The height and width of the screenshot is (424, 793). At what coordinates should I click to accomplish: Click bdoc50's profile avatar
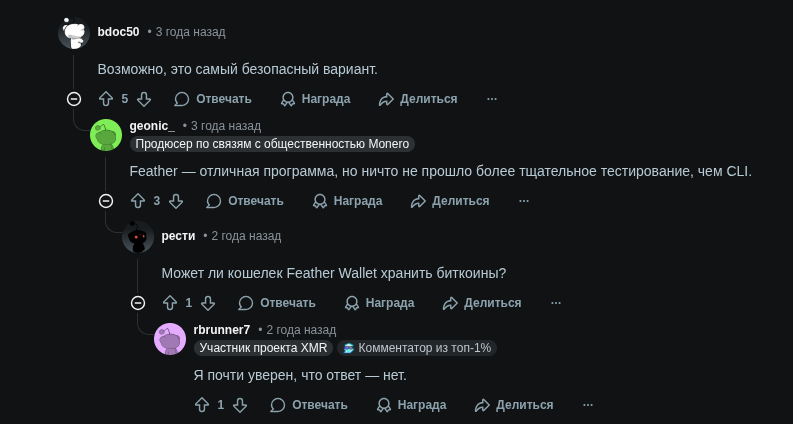pyautogui.click(x=75, y=33)
